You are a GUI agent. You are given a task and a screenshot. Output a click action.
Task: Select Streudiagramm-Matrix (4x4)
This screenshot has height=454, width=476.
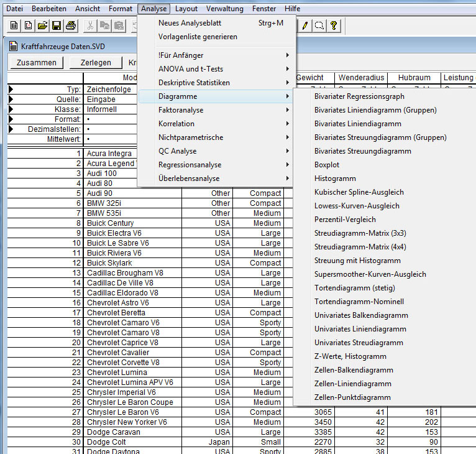[384, 247]
